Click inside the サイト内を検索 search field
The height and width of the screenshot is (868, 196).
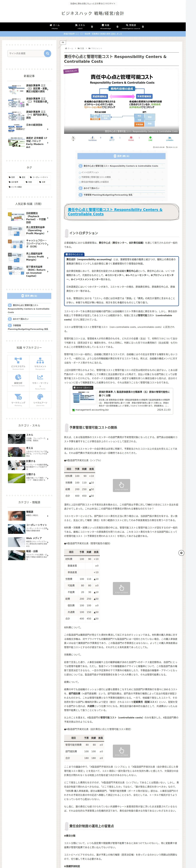[x=26, y=53]
